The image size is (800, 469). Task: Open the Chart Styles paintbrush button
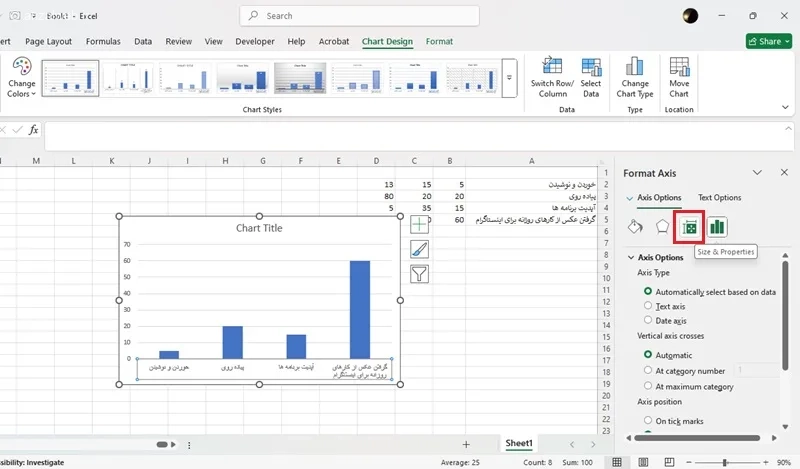[x=420, y=249]
